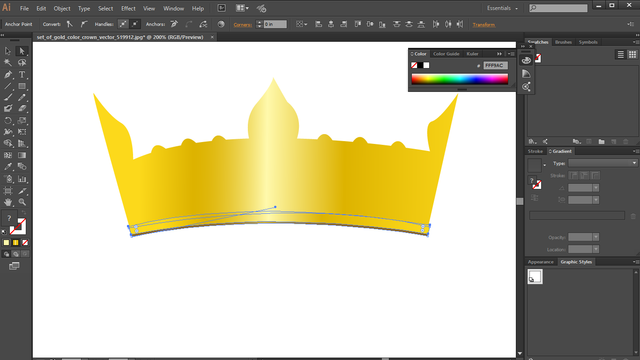
Task: Select the Type tool
Action: pyautogui.click(x=22, y=75)
